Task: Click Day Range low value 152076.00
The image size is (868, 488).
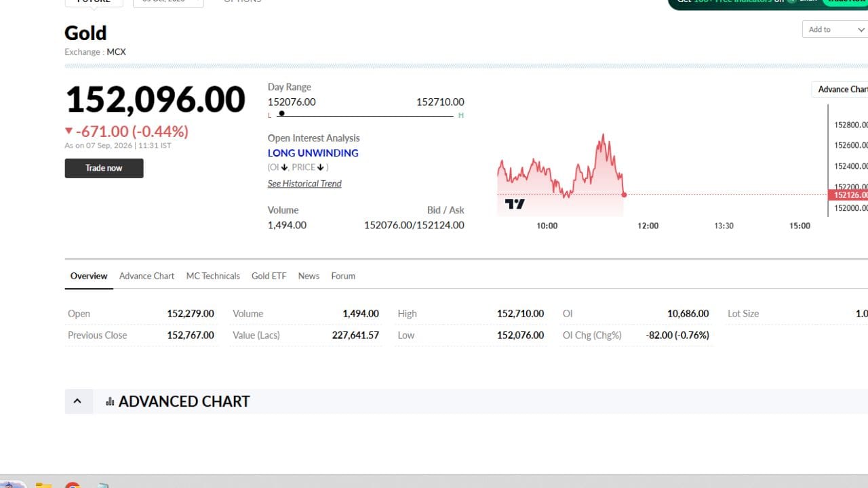Action: [292, 102]
